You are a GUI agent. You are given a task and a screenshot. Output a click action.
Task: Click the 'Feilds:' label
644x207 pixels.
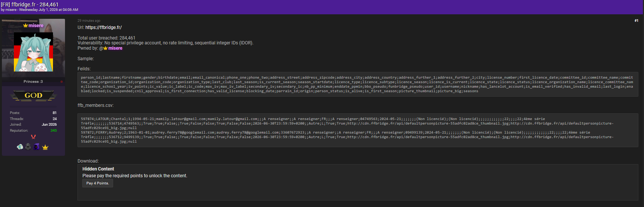(x=84, y=69)
